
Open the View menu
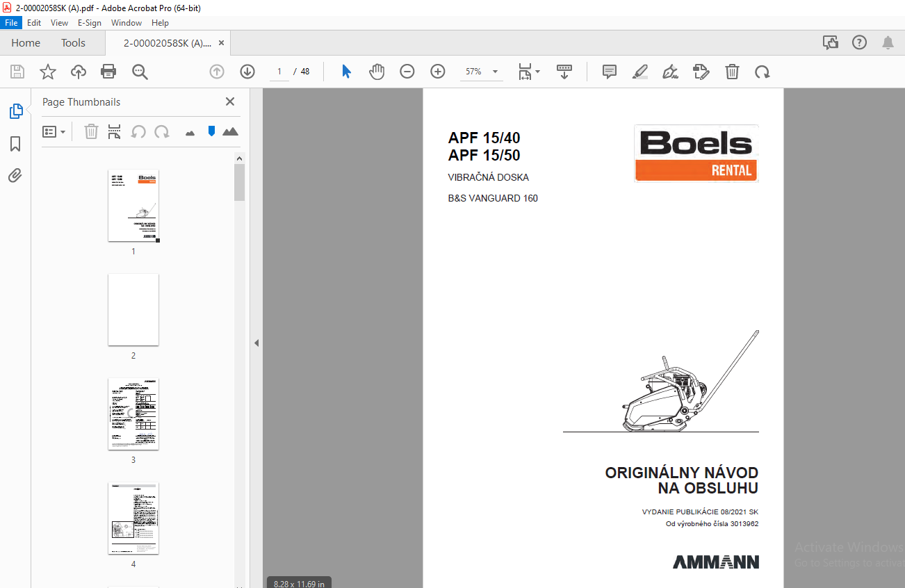point(60,23)
